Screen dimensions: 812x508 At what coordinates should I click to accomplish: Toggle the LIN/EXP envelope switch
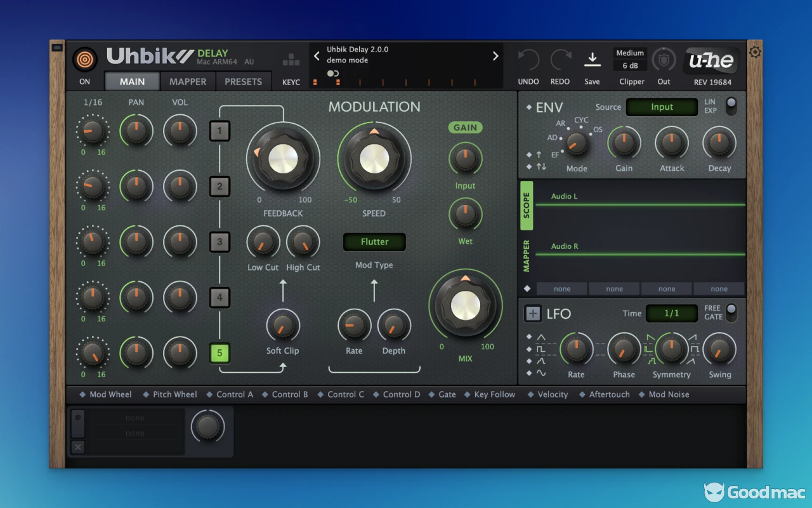click(x=731, y=105)
